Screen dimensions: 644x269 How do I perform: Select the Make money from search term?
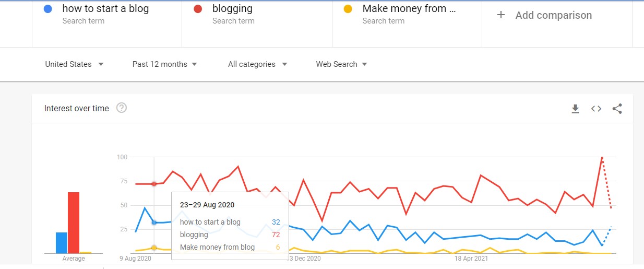409,8
